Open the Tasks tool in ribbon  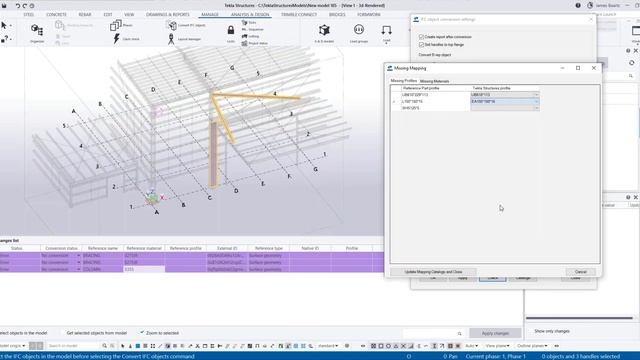(x=249, y=22)
